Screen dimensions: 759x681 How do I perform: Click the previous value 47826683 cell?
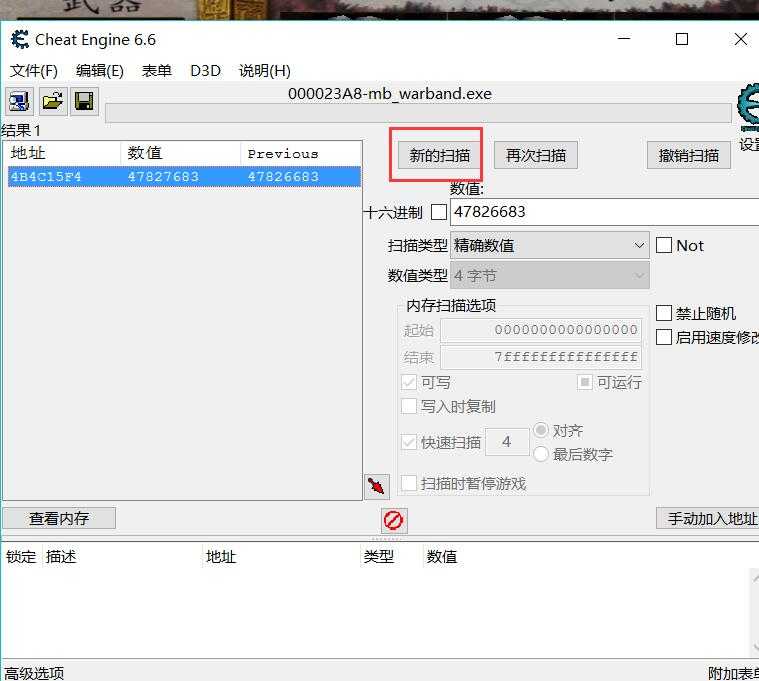point(283,177)
